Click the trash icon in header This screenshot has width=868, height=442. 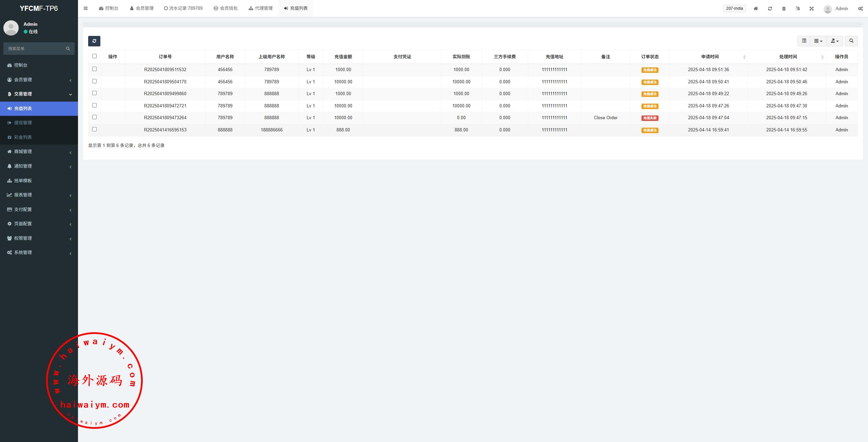tap(784, 8)
